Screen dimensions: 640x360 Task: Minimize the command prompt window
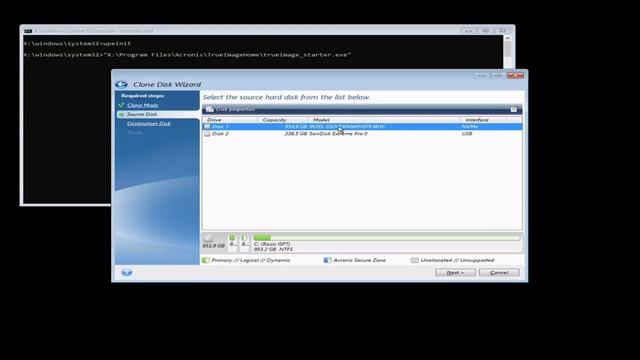469,31
